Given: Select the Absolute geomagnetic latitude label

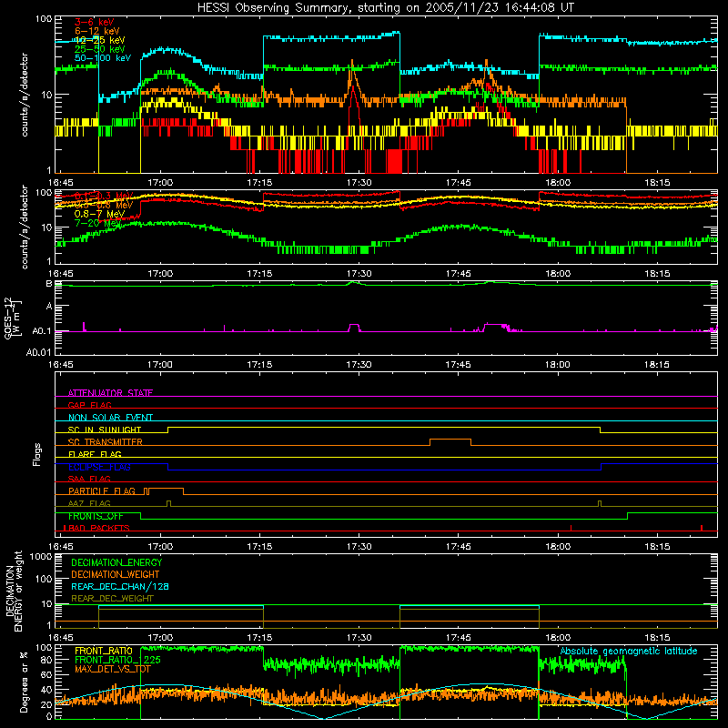Looking at the screenshot, I should tap(629, 651).
